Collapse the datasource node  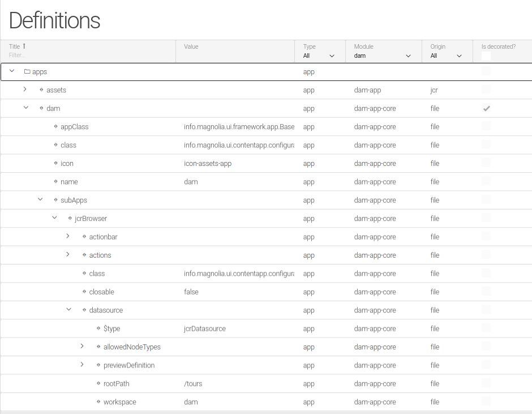pos(68,309)
